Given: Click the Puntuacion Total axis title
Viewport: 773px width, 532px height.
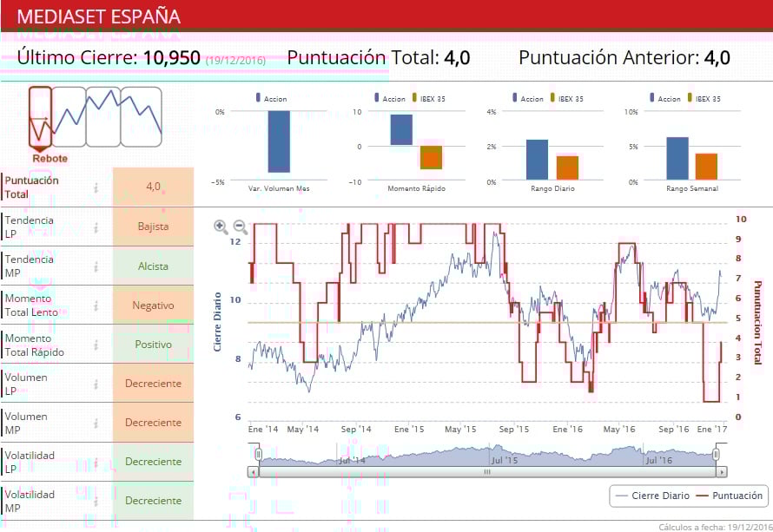Looking at the screenshot, I should [x=757, y=322].
